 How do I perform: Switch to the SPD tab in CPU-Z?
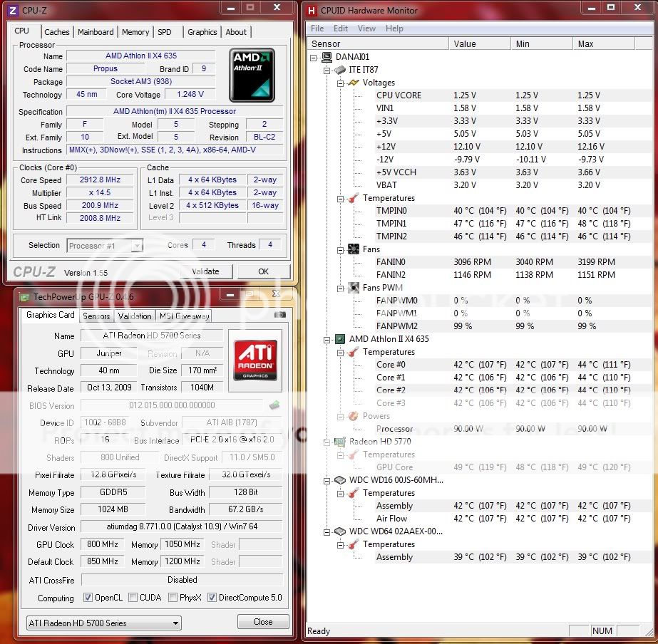[x=166, y=31]
